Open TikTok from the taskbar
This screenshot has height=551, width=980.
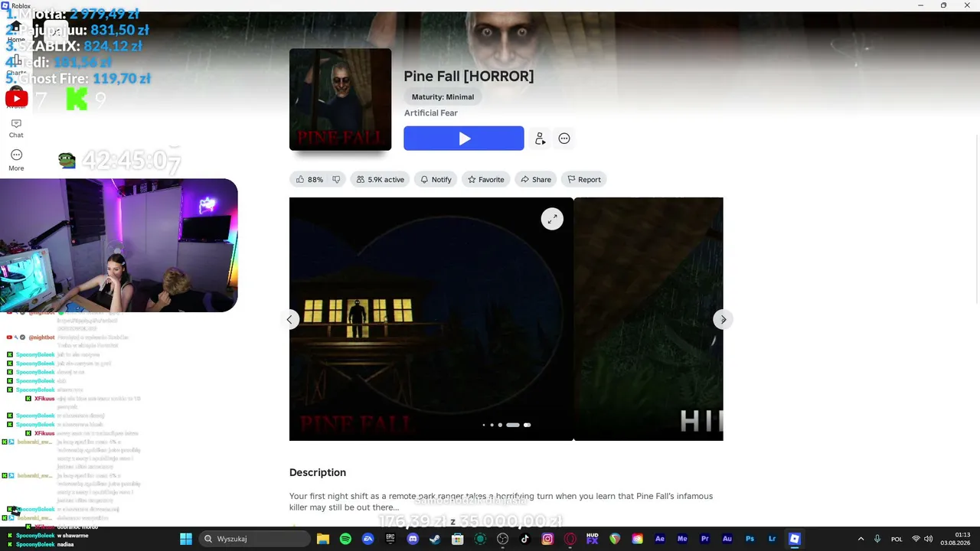pyautogui.click(x=524, y=539)
